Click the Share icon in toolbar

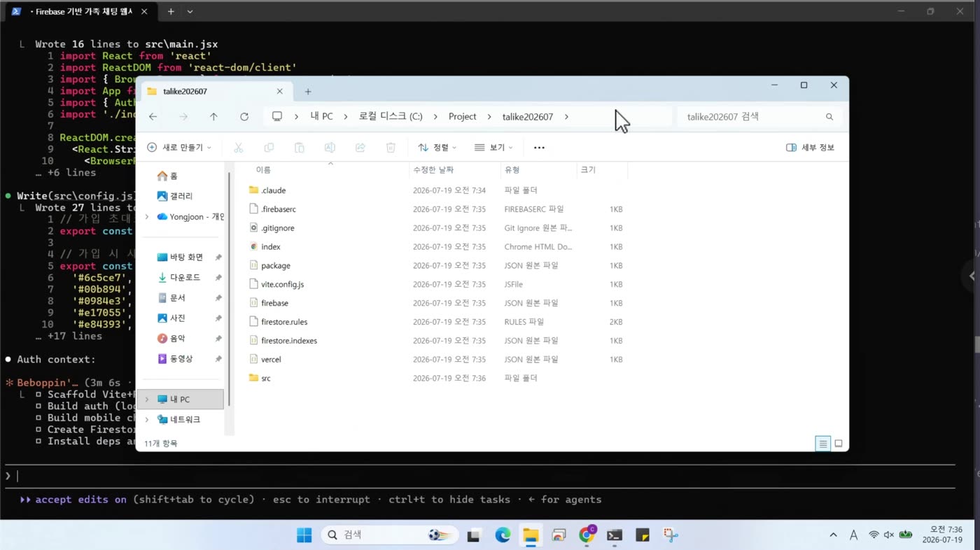tap(360, 148)
